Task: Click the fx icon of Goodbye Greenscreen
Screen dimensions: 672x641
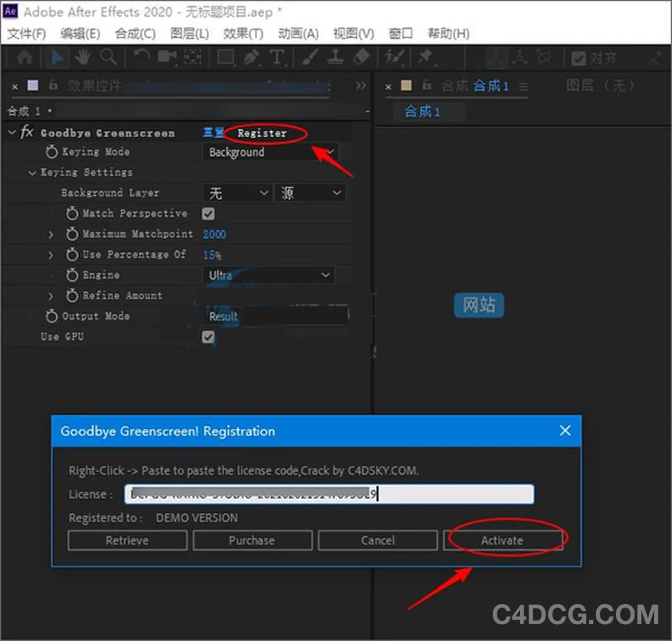Action: 26,132
